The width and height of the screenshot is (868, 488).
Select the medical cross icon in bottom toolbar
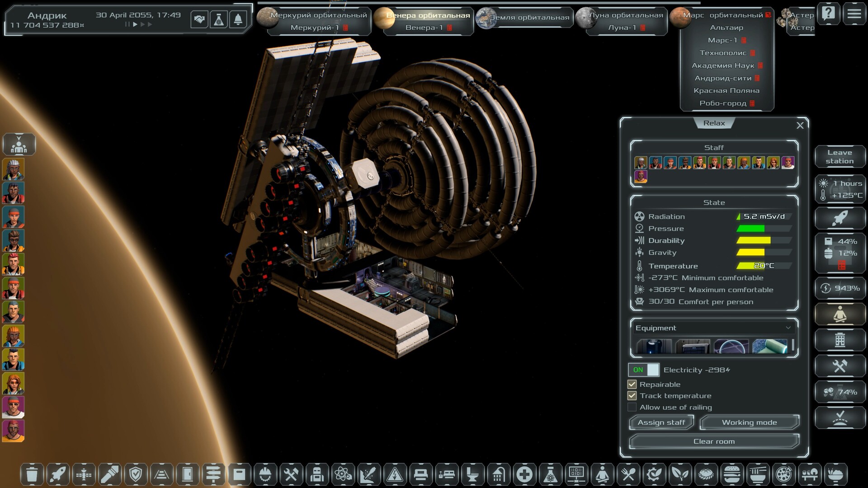(x=524, y=474)
